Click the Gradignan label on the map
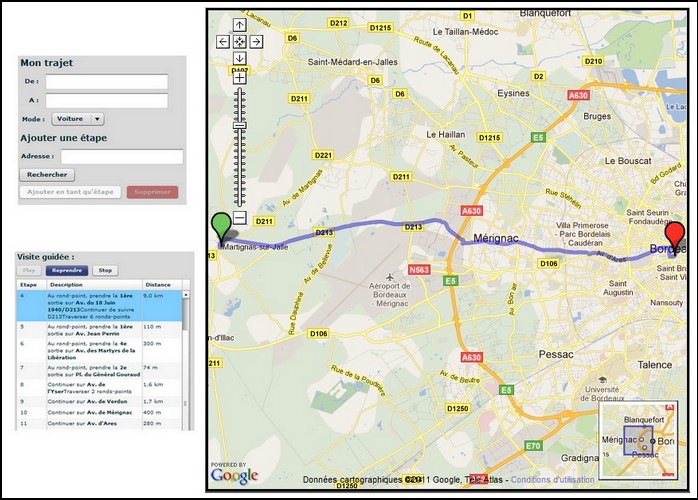Viewport: 698px width, 500px height. 580,458
